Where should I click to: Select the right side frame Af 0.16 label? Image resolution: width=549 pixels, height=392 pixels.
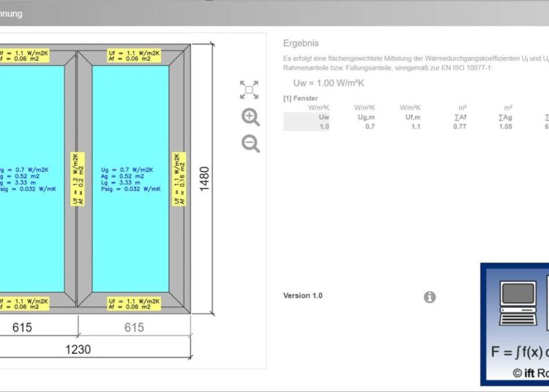click(x=179, y=178)
